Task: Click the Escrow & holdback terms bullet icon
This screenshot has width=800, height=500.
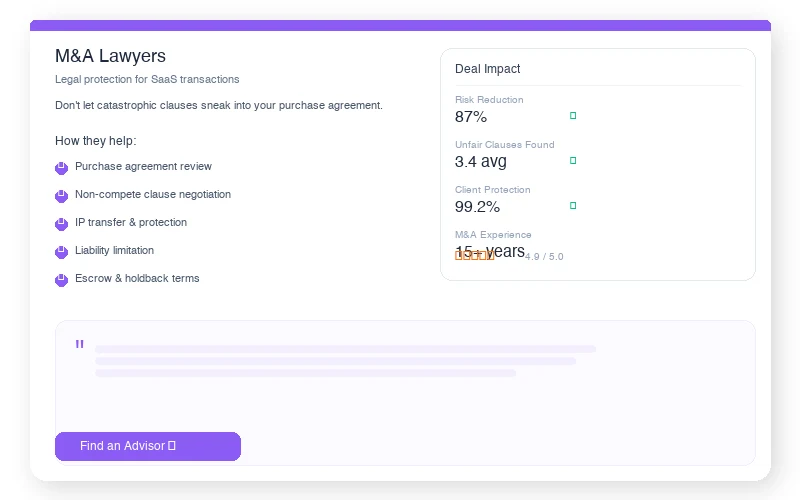Action: coord(61,280)
